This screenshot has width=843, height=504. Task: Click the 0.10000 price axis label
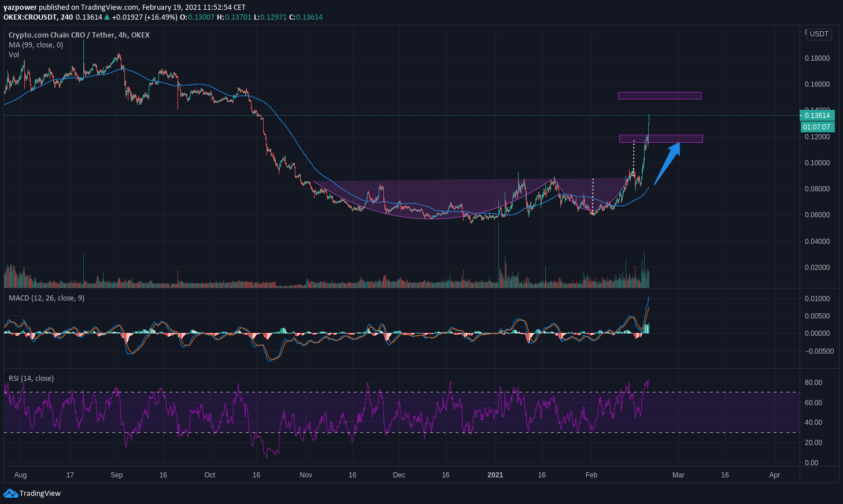(x=817, y=162)
